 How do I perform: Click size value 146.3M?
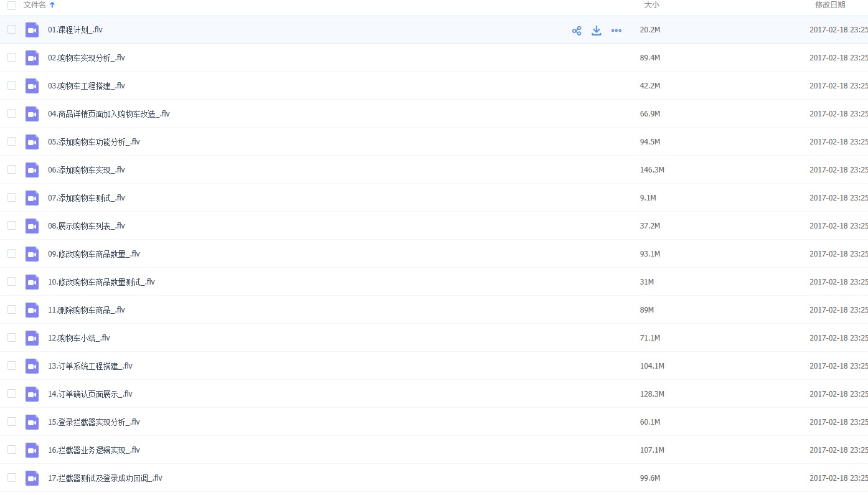(x=652, y=170)
